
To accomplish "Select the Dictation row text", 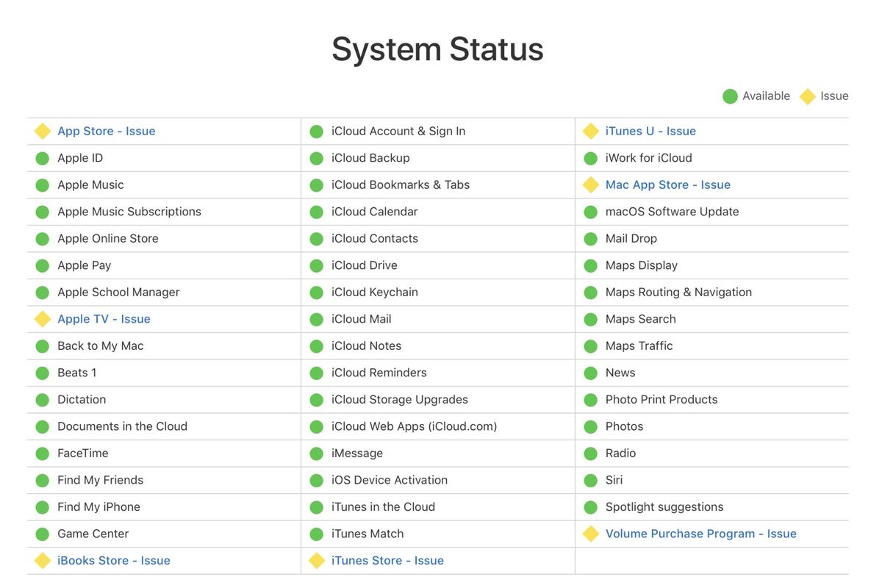I will click(x=82, y=399).
